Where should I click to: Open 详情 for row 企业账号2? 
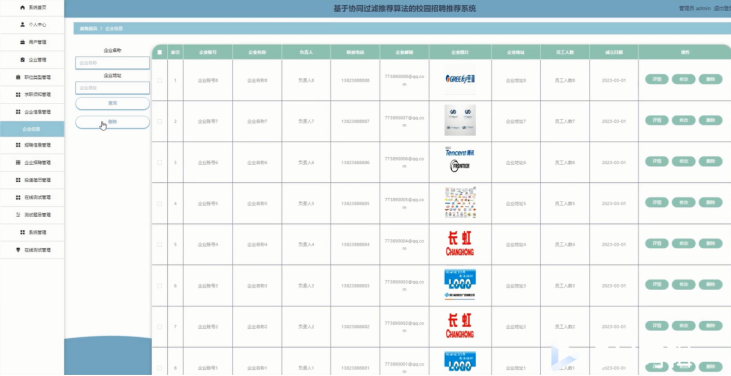coord(657,326)
